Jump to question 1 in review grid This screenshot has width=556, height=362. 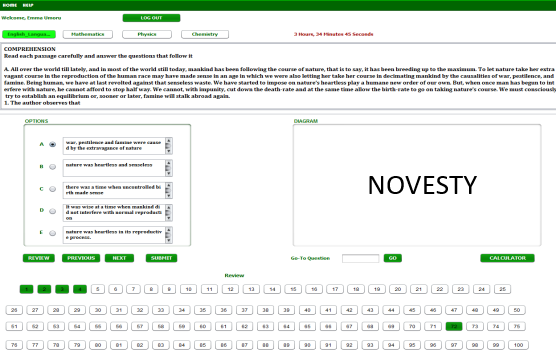tap(26, 289)
